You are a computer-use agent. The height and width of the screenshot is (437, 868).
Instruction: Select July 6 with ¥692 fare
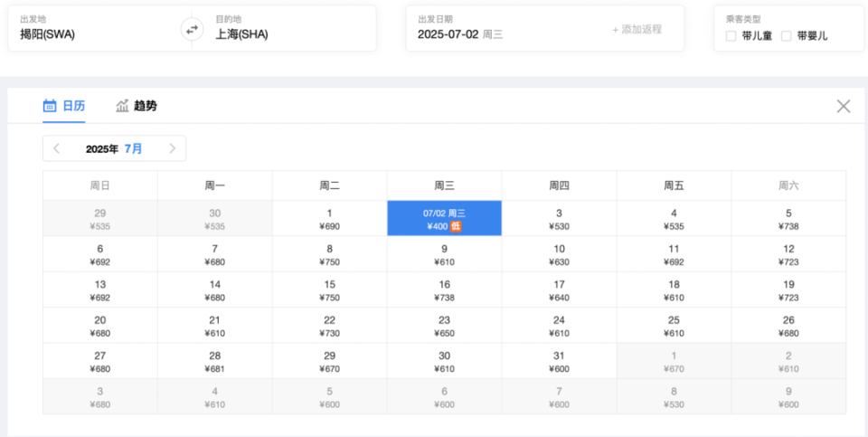[100, 254]
